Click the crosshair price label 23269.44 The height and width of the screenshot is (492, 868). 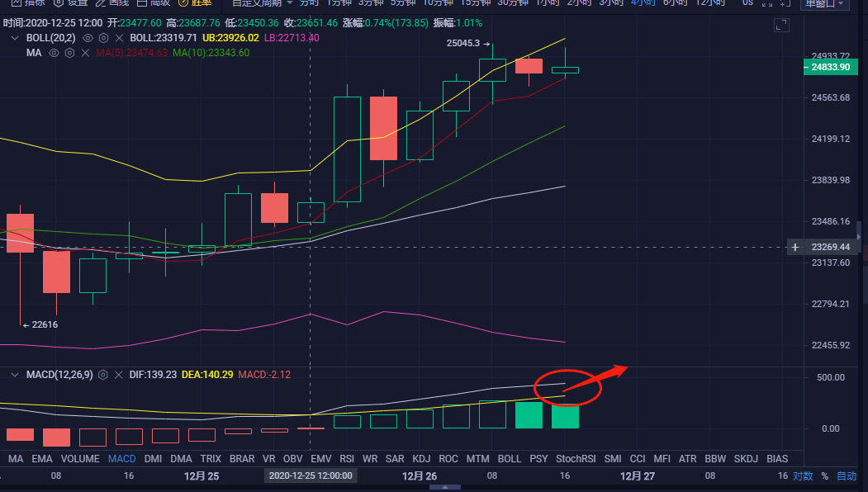pyautogui.click(x=830, y=248)
